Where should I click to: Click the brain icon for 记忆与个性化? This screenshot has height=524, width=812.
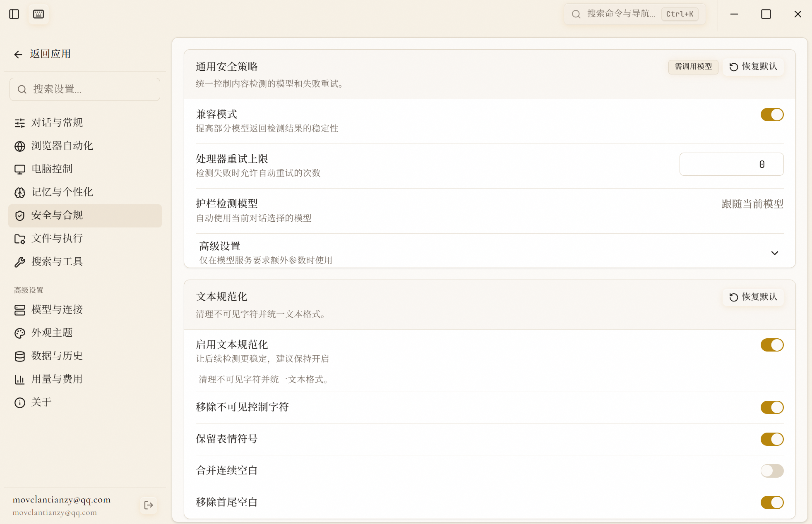pos(20,192)
